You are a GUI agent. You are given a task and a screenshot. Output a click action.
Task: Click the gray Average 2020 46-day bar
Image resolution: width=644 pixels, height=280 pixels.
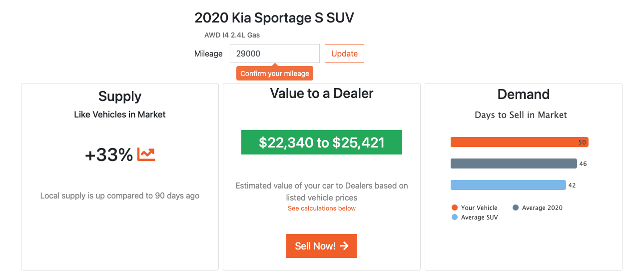point(514,163)
